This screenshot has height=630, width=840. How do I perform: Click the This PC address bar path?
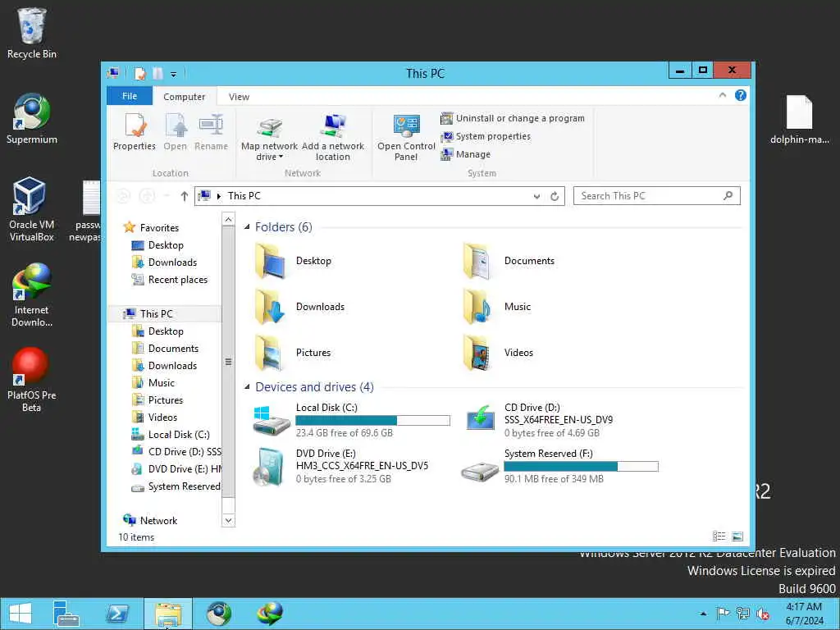click(244, 196)
